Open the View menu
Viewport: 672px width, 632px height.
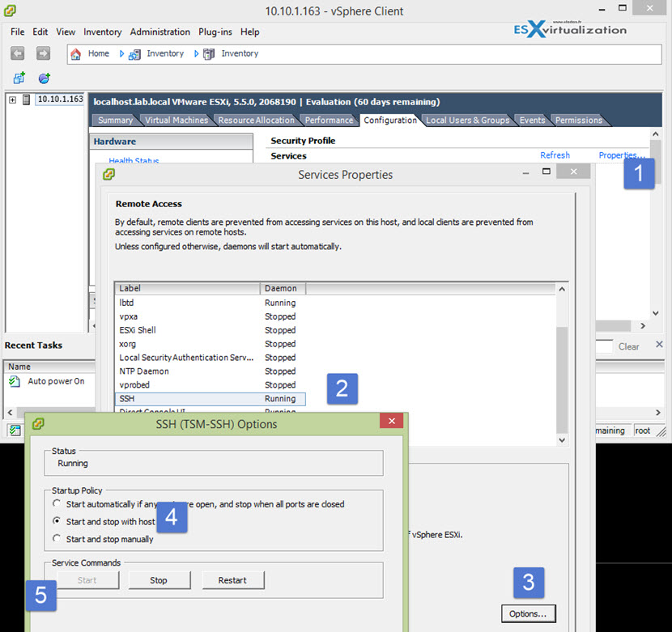66,32
